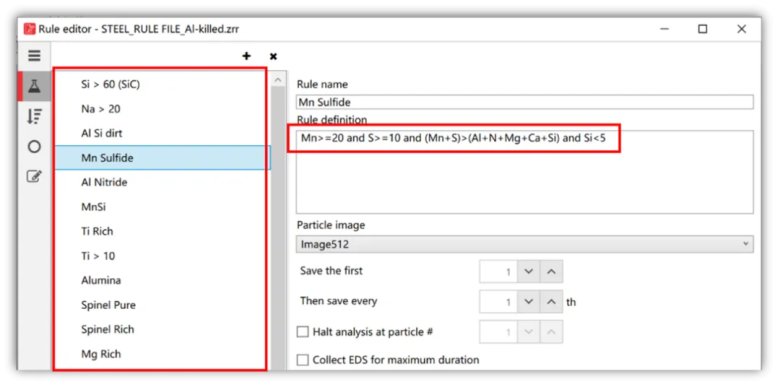Enable Halt analysis at particle # checkbox
The height and width of the screenshot is (387, 780).
(302, 332)
